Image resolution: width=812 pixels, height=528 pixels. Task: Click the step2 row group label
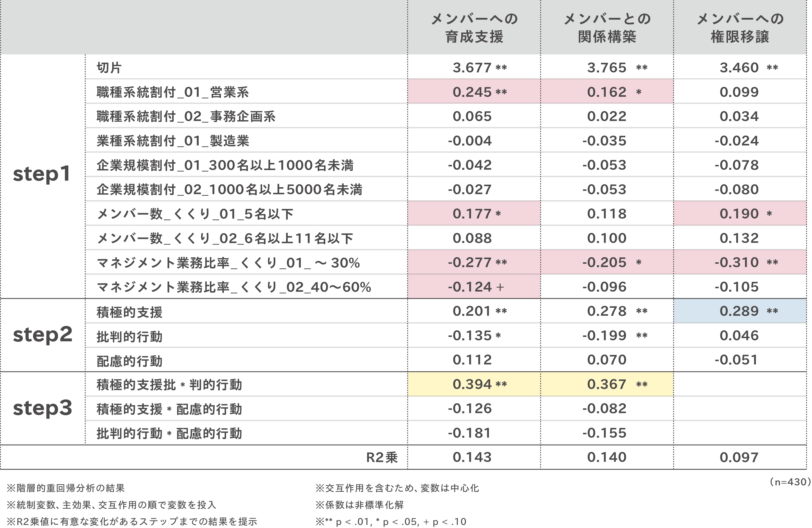(x=42, y=335)
